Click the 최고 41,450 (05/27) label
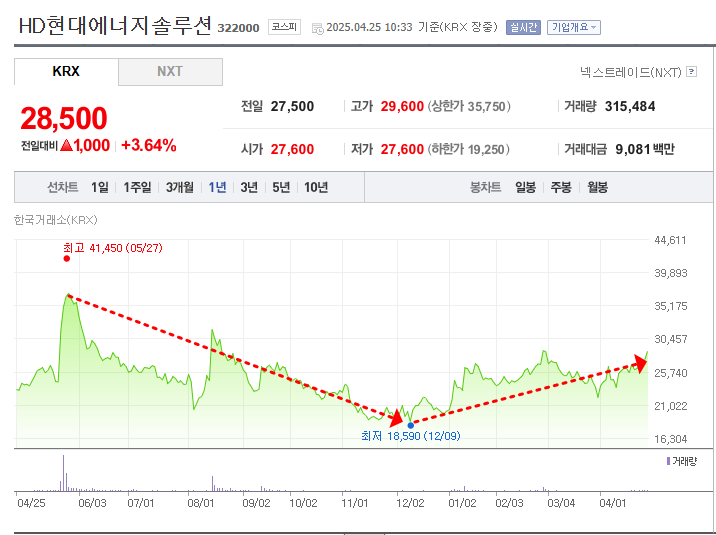Viewport: 716px width, 535px height. click(x=113, y=248)
